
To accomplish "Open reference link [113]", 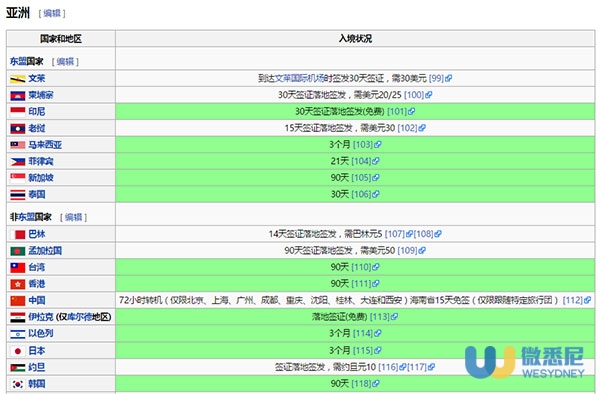I will (x=380, y=317).
